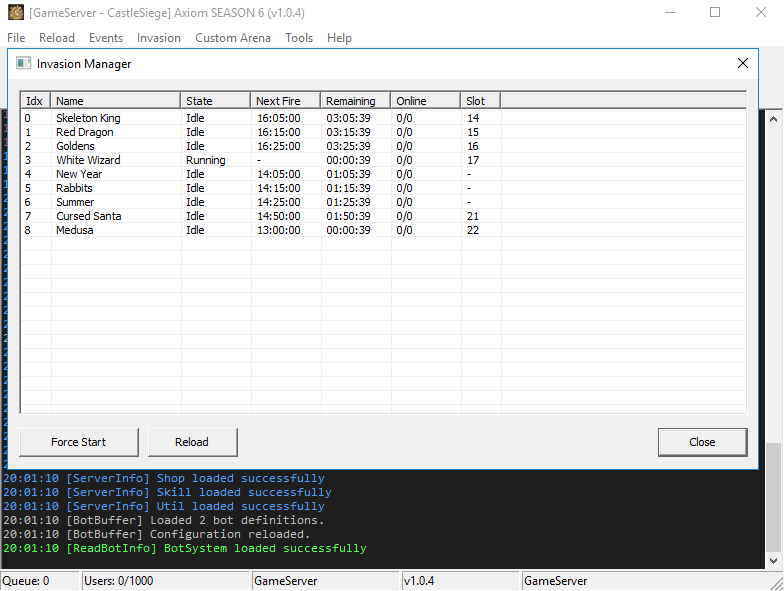The height and width of the screenshot is (591, 784).
Task: Open the Custom Arena menu
Action: [233, 38]
